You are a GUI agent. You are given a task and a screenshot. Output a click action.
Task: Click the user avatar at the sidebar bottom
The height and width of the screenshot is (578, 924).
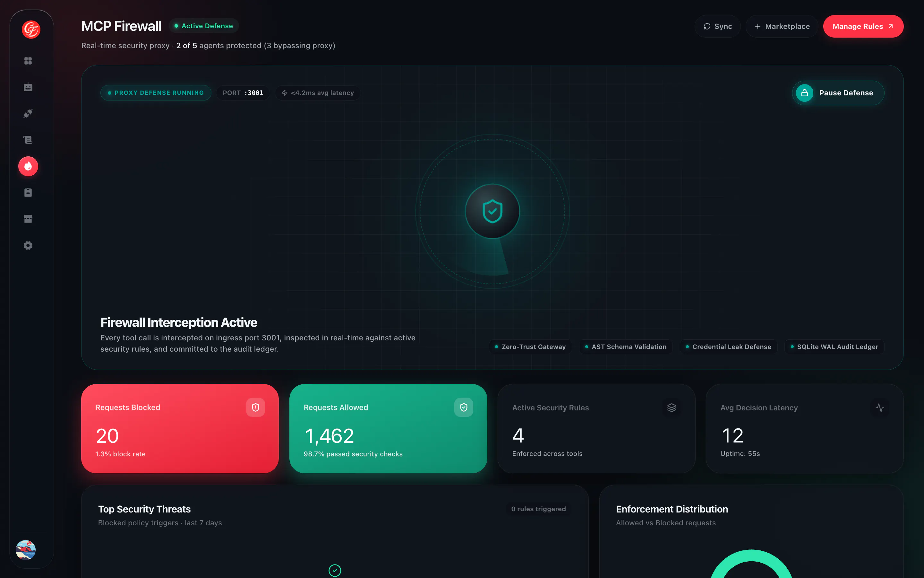point(26,550)
